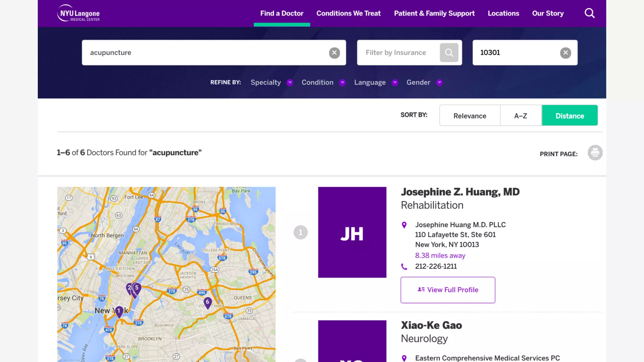This screenshot has width=644, height=362.
Task: Clear the acupuncture search field
Action: coord(334,53)
